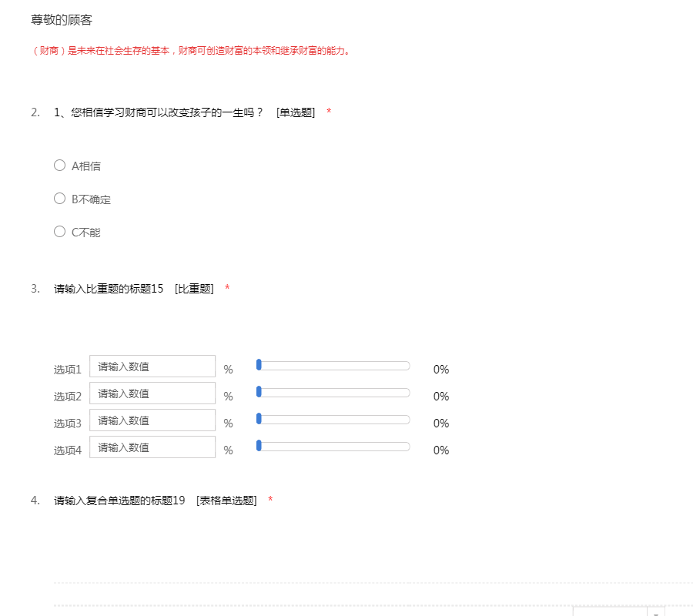Select the radio option A相信
The image size is (693, 616).
[60, 166]
